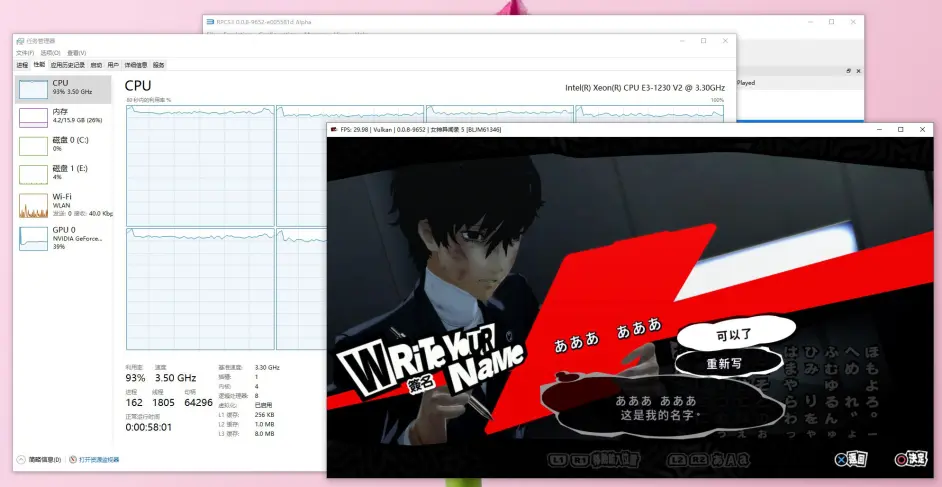Select the GPU 0 NVIDIA sidebar entry

point(63,238)
